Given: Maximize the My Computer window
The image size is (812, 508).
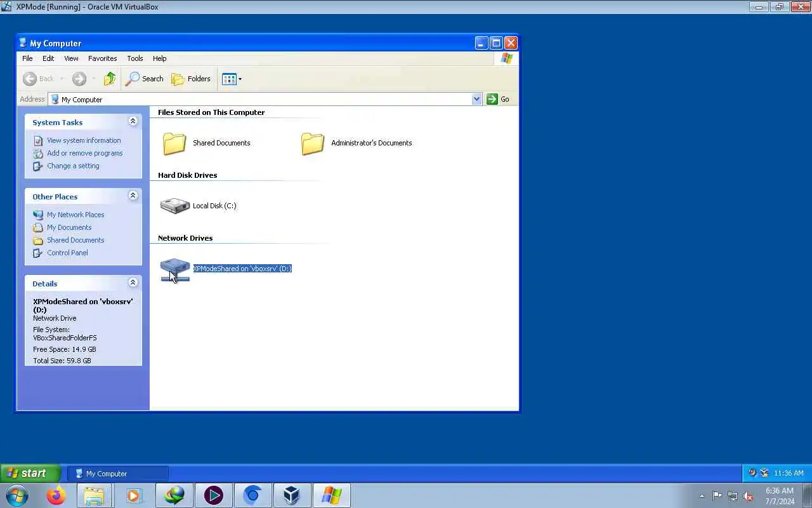Looking at the screenshot, I should 496,43.
